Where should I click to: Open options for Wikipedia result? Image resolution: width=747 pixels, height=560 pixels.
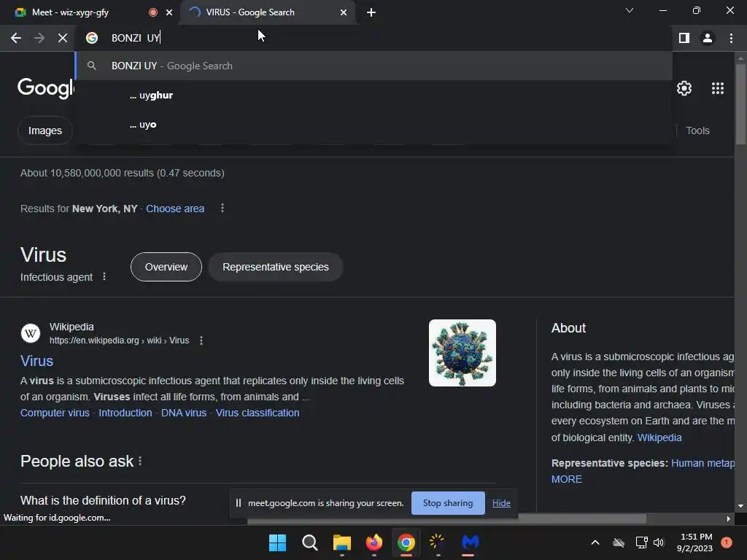click(201, 341)
